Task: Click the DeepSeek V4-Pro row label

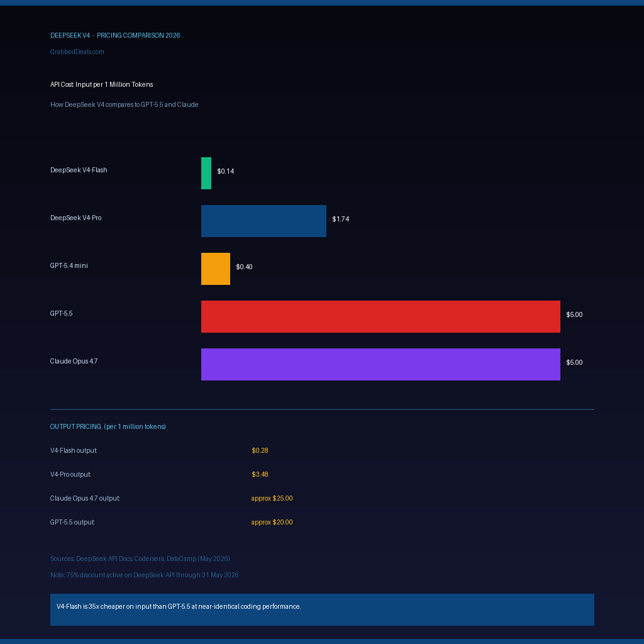Action: (75, 218)
